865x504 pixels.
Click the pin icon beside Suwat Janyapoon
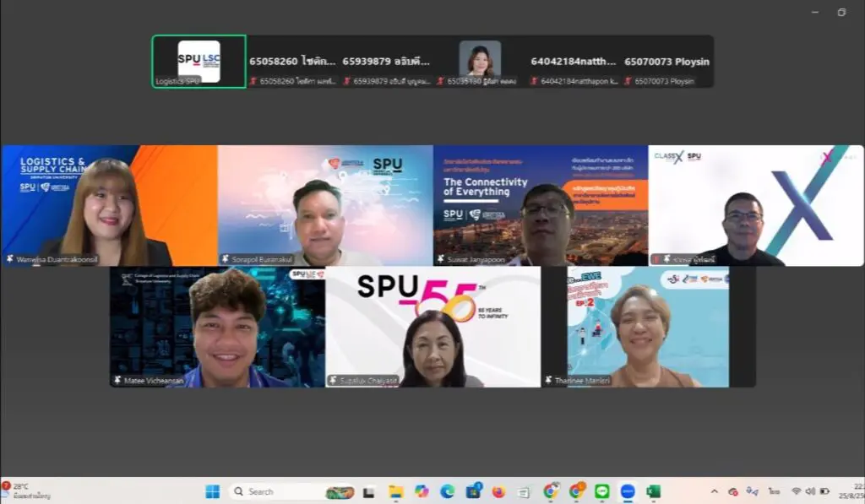point(441,258)
